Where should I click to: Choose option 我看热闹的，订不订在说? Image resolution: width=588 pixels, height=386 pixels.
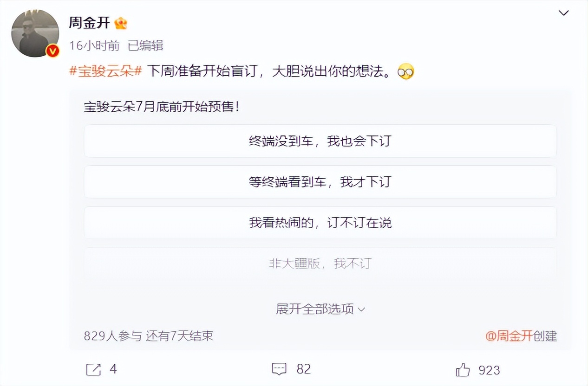[x=320, y=223]
